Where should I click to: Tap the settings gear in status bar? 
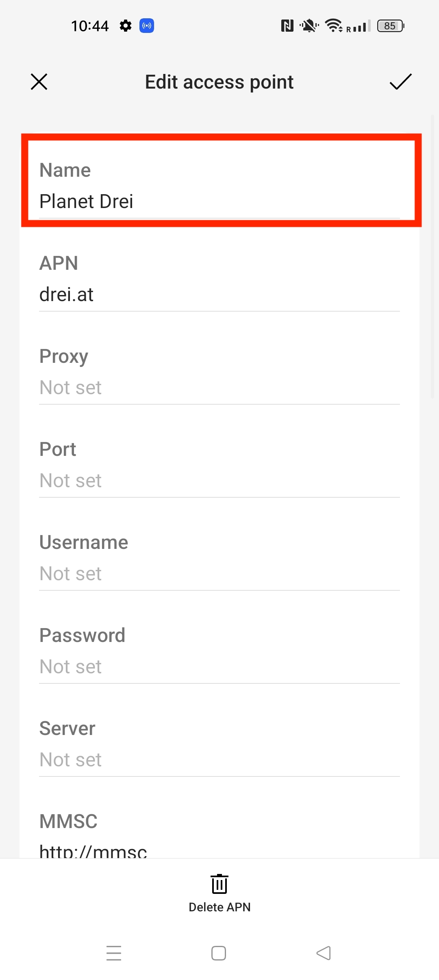point(126,26)
